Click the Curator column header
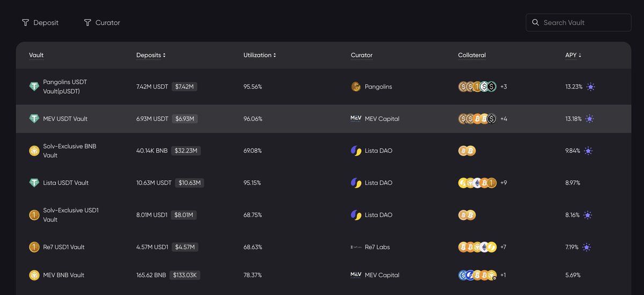 [362, 55]
